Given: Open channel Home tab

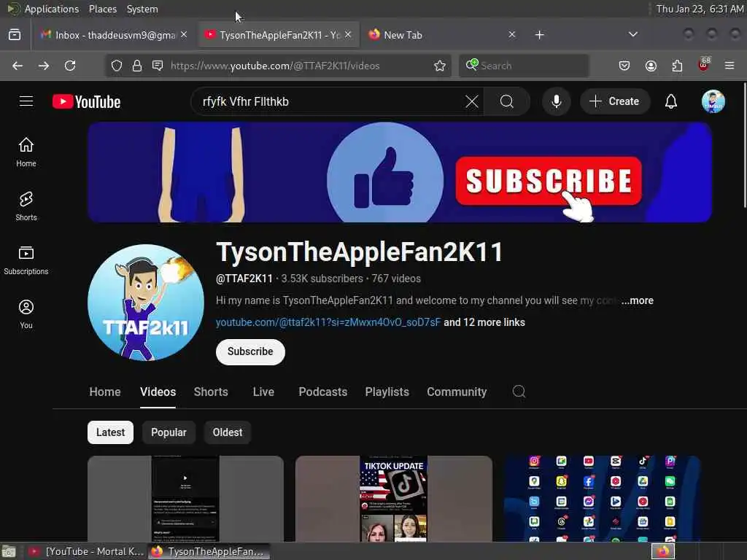Looking at the screenshot, I should [x=105, y=392].
